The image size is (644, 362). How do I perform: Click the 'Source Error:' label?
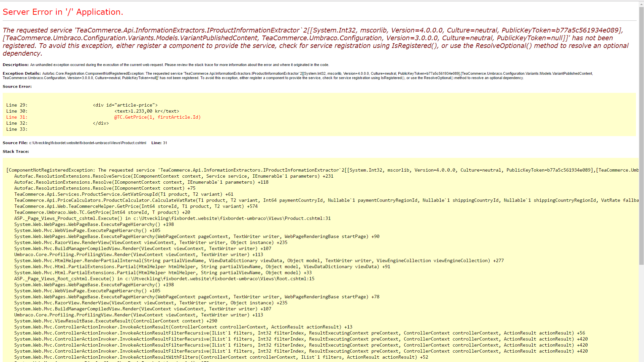[x=17, y=86]
